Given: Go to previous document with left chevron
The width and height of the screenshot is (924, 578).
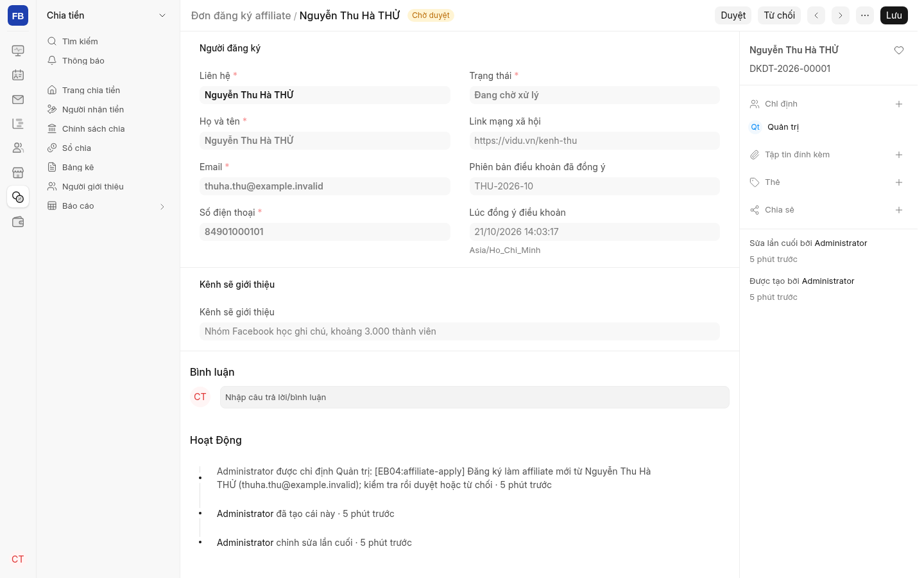Looking at the screenshot, I should click(x=816, y=15).
